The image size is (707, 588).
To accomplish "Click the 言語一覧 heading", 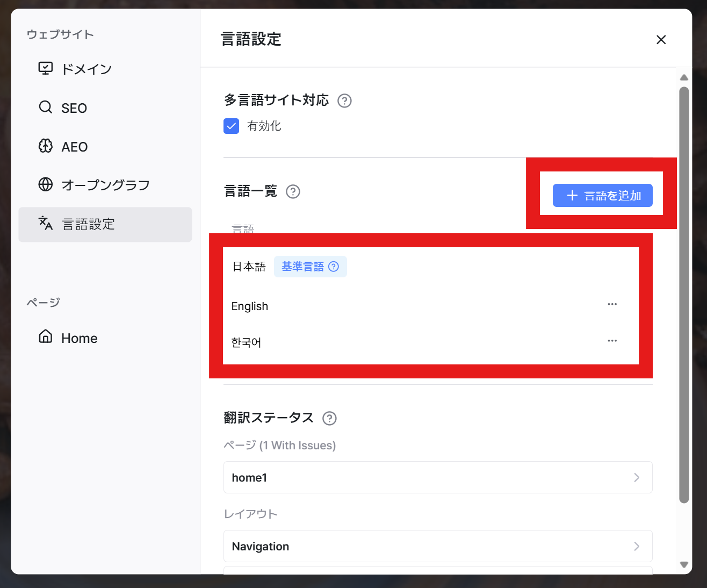I will point(250,191).
